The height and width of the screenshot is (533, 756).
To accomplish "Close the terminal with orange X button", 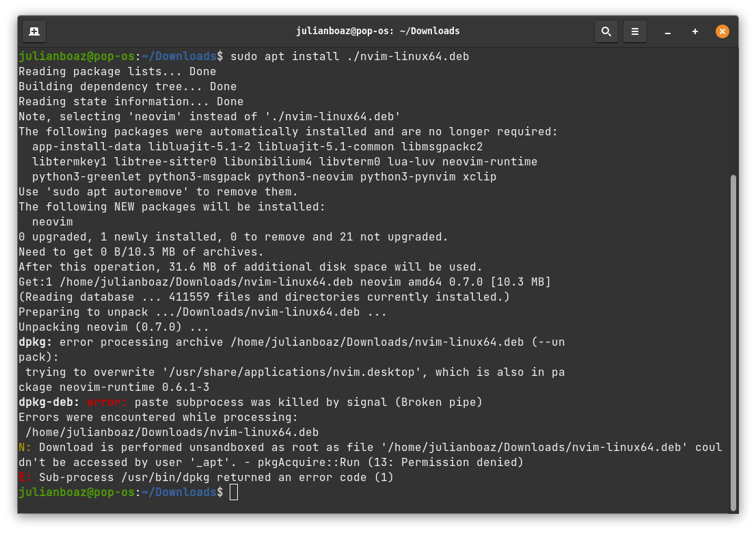I will [x=723, y=31].
